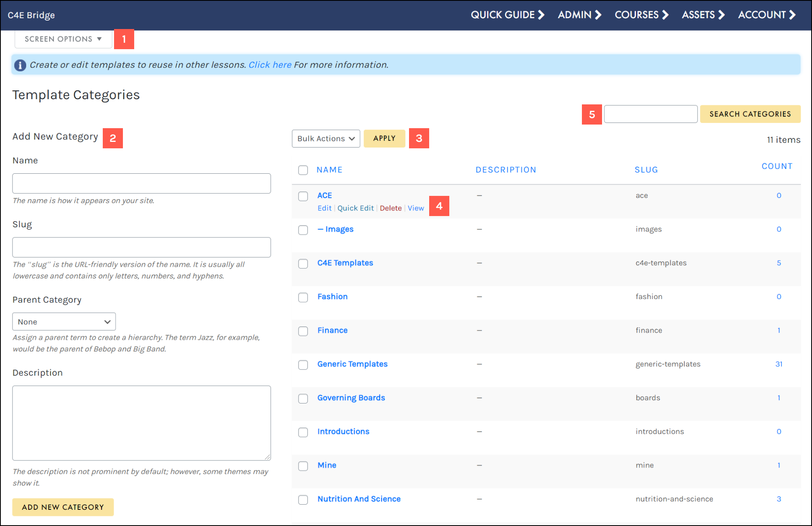812x526 pixels.
Task: Open the Mine category
Action: coord(327,465)
